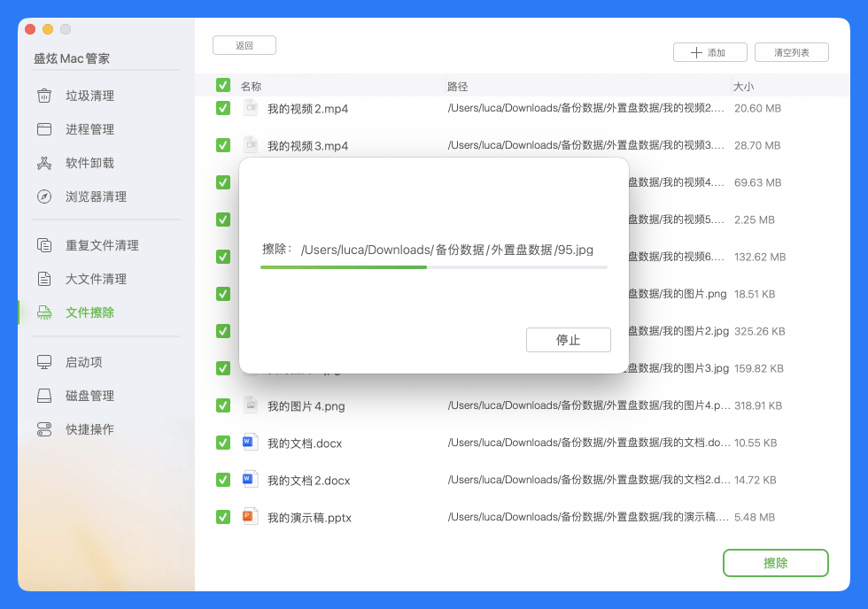This screenshot has height=609, width=868.
Task: Uncheck the header select-all checkbox
Action: coord(221,85)
